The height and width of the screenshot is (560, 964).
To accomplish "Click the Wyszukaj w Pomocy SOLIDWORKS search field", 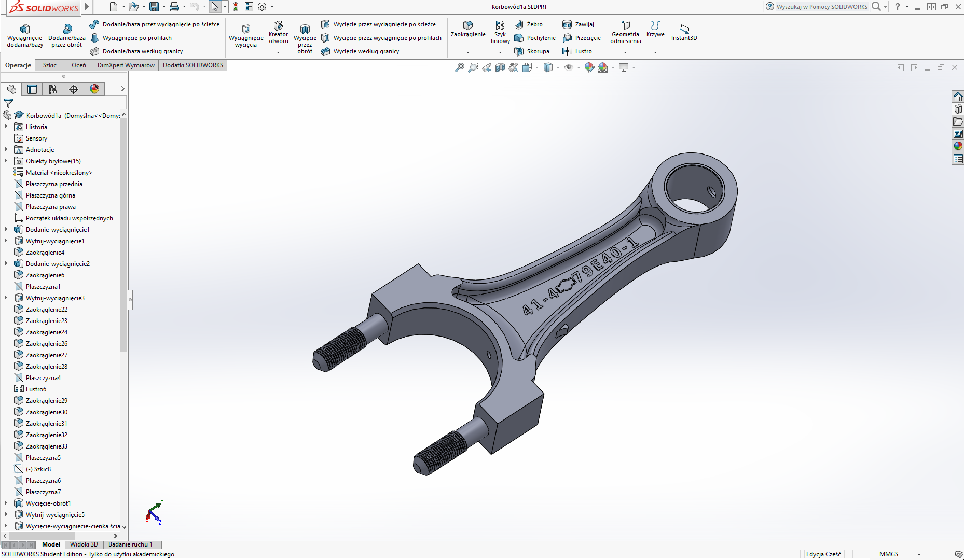I will [821, 7].
